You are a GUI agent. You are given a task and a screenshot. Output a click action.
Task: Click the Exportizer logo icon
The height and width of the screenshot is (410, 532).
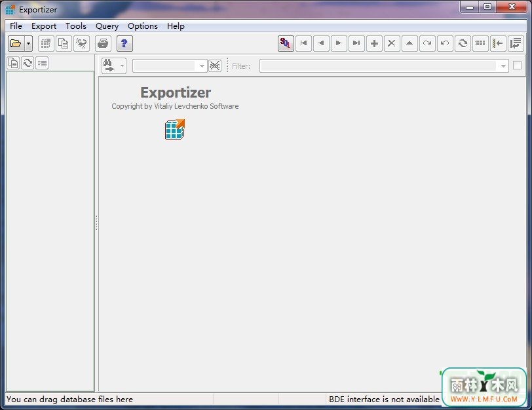(x=175, y=129)
